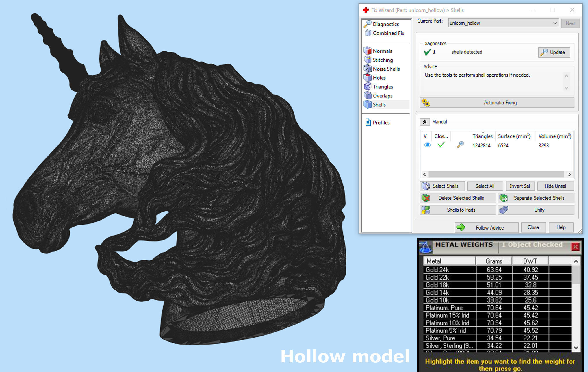Collapse the Manual section
This screenshot has width=588, height=372.
(x=424, y=122)
